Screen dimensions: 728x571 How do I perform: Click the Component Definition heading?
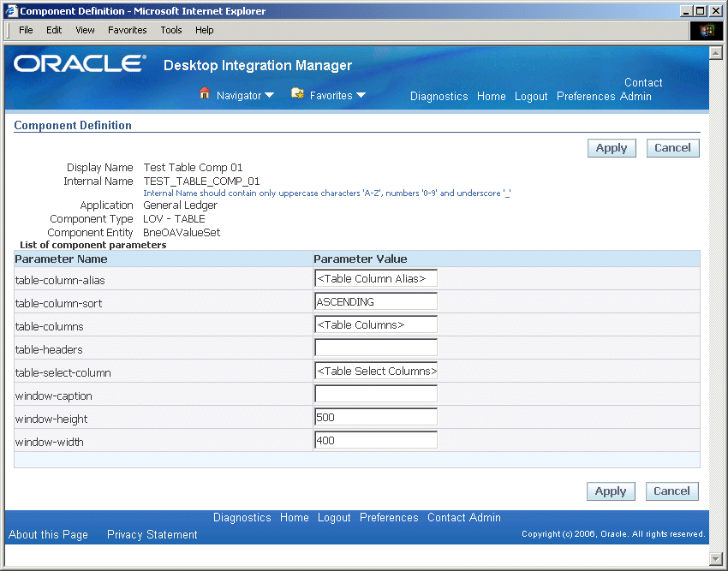click(73, 125)
